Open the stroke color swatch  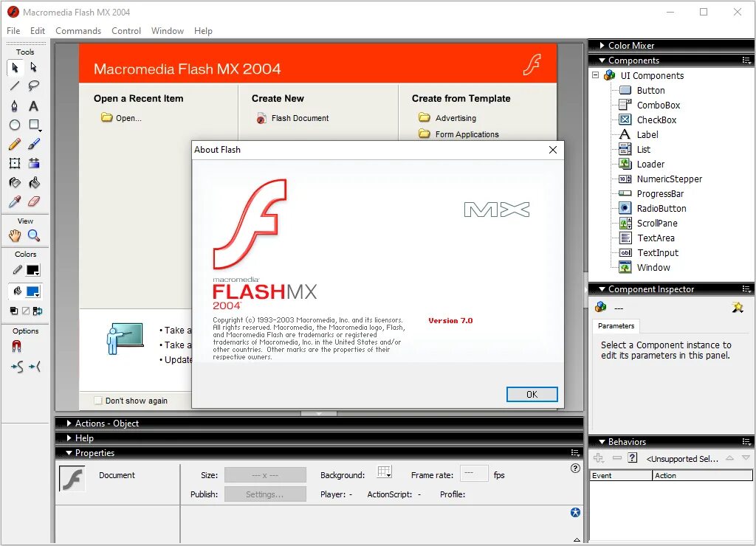pyautogui.click(x=33, y=270)
